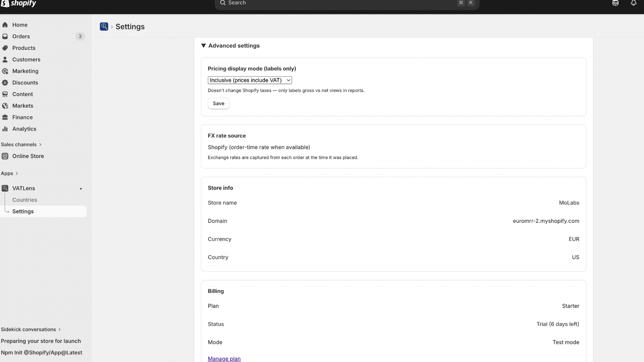The height and width of the screenshot is (362, 644).
Task: Open Customers from the sidebar icon
Action: [5, 59]
